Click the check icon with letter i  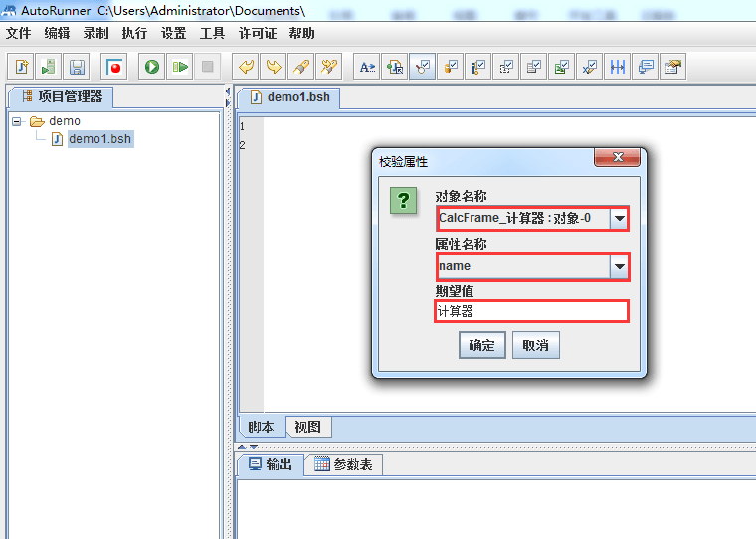478,67
